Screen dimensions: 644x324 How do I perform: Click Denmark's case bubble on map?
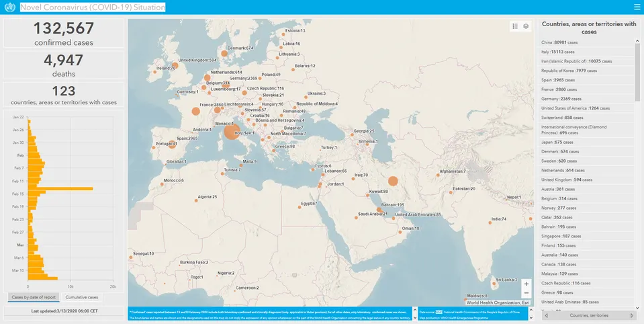tap(224, 54)
